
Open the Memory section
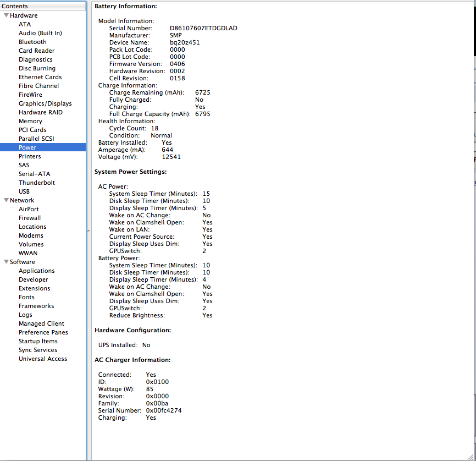coord(30,121)
